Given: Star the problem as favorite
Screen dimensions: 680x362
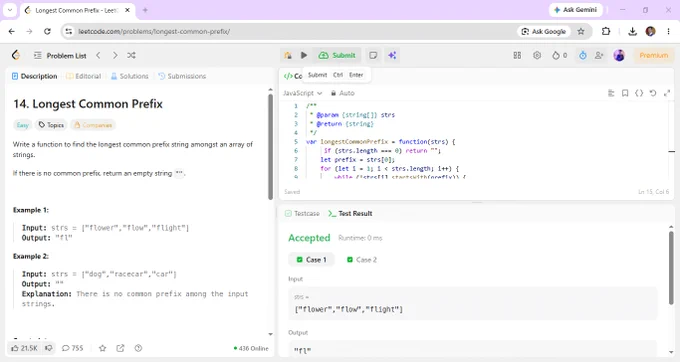Looking at the screenshot, I should click(102, 348).
